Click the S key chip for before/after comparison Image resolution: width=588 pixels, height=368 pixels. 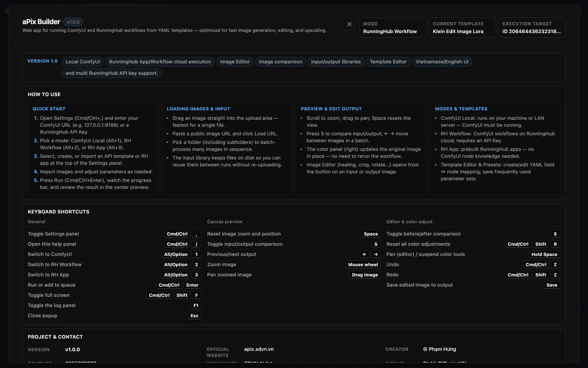pyautogui.click(x=555, y=234)
